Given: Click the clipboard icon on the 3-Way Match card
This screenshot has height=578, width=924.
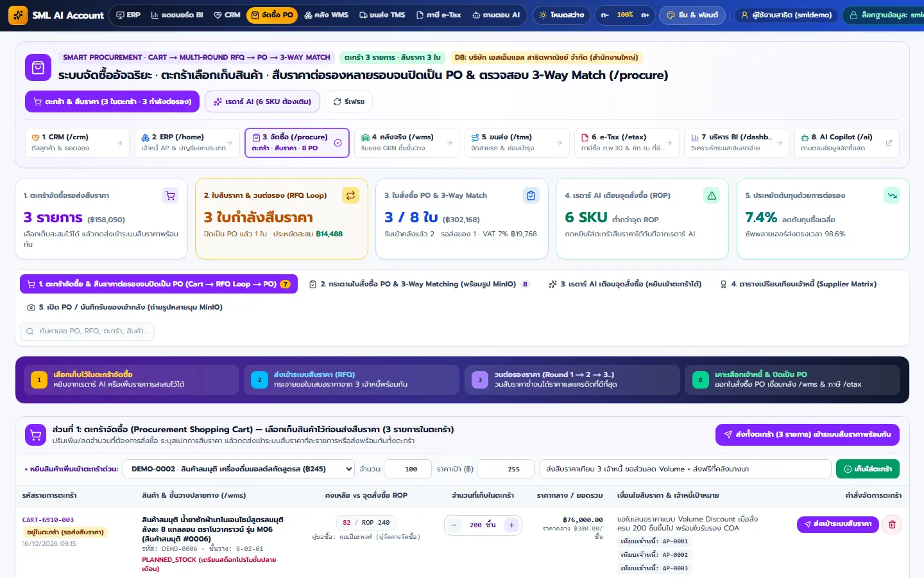Looking at the screenshot, I should [x=531, y=196].
